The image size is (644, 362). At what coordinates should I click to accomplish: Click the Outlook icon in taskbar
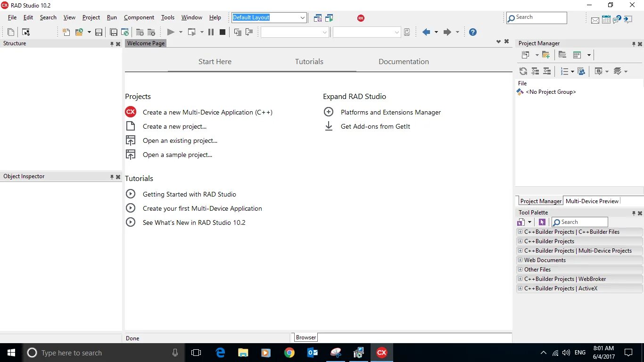(313, 353)
